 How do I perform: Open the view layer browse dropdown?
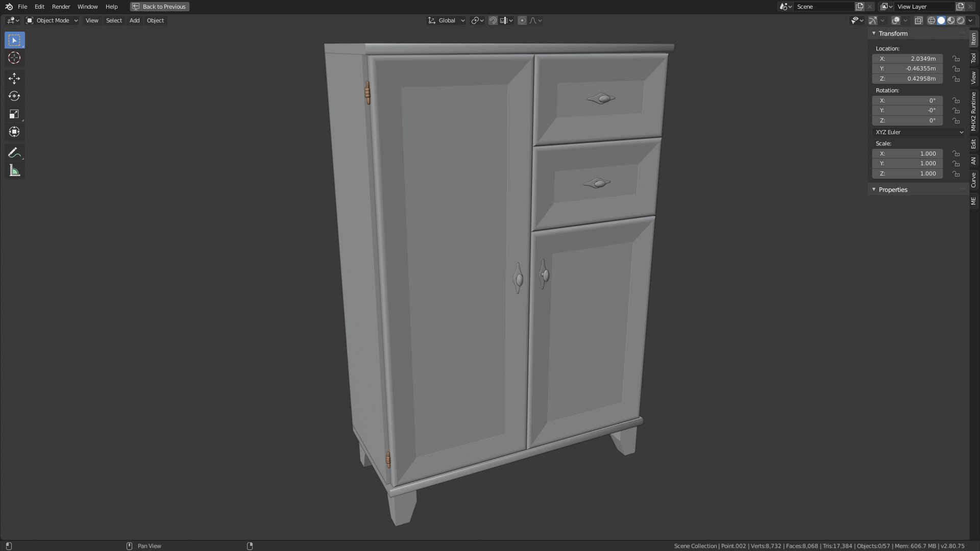pos(887,7)
